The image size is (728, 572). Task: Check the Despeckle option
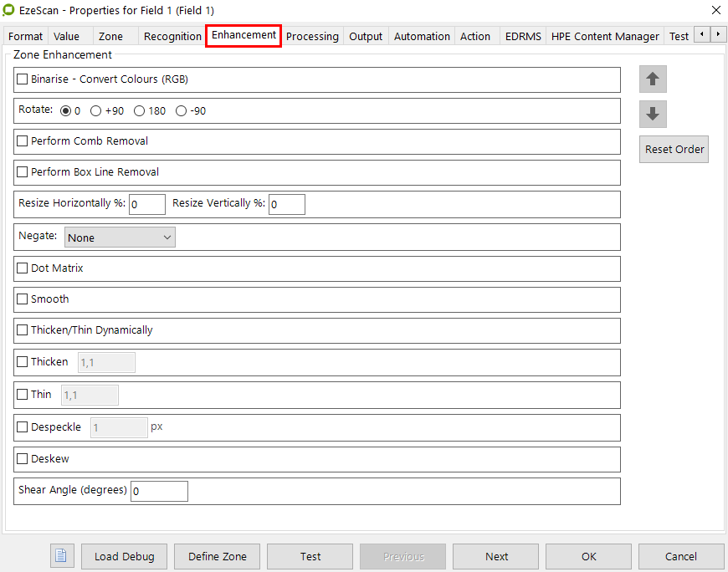(x=23, y=427)
